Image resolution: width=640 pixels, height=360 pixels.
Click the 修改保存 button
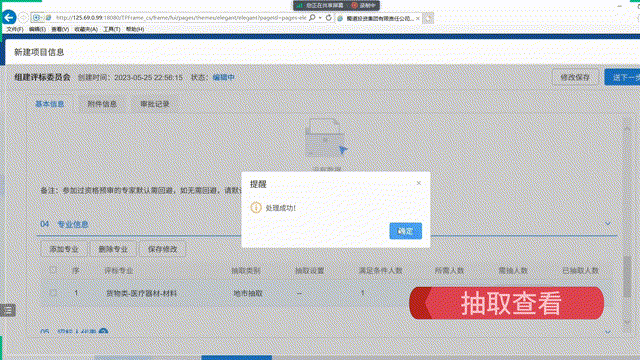click(x=575, y=77)
